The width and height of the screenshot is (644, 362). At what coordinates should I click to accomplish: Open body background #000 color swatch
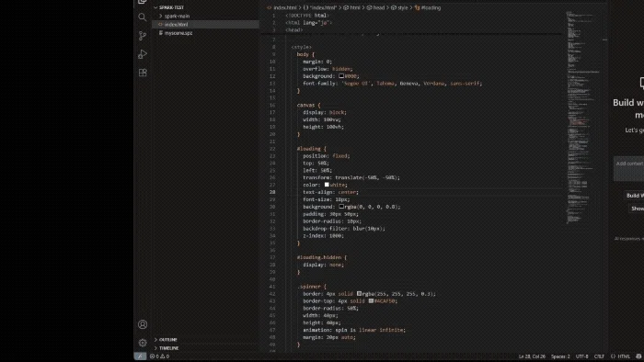coord(341,76)
